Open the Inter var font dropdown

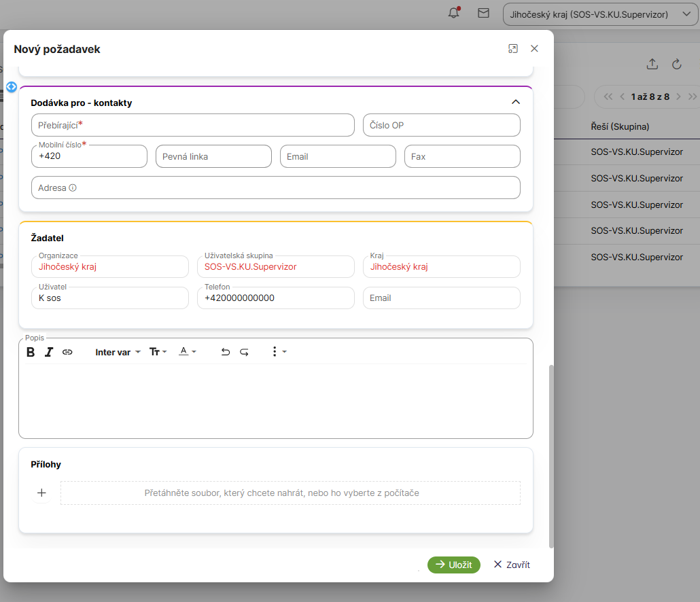[118, 352]
